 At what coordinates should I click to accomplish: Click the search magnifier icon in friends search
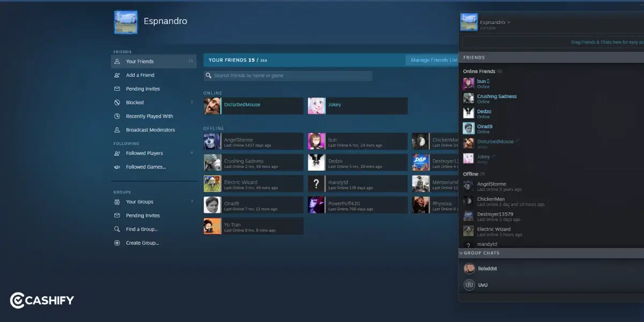pyautogui.click(x=209, y=76)
